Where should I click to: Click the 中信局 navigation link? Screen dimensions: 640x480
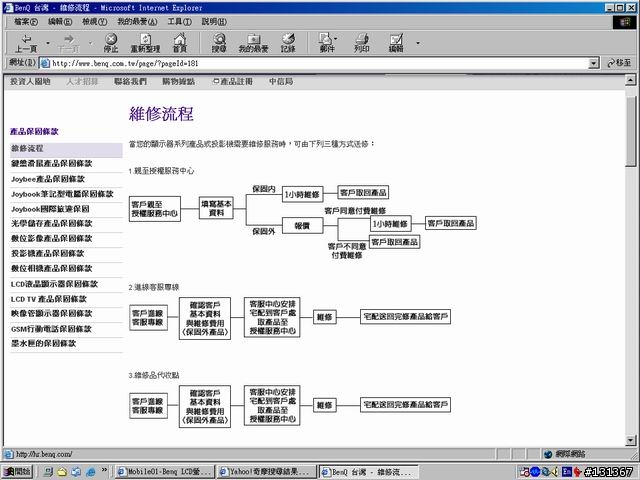281,82
